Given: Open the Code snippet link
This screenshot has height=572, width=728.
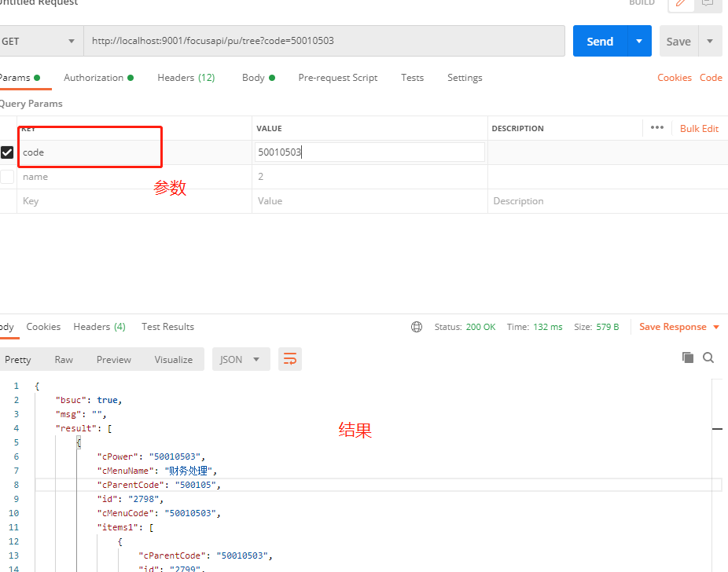Looking at the screenshot, I should point(711,78).
